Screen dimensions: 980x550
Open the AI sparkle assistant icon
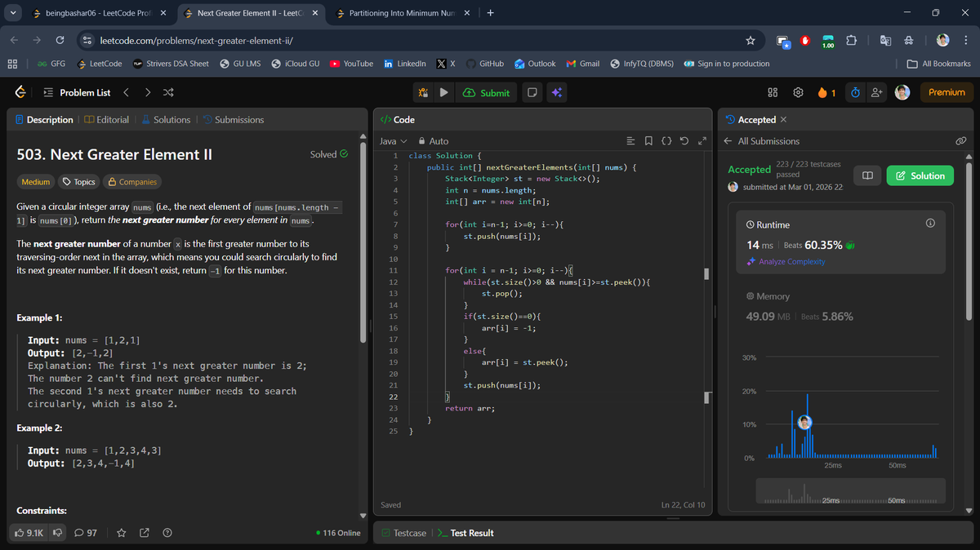click(556, 92)
